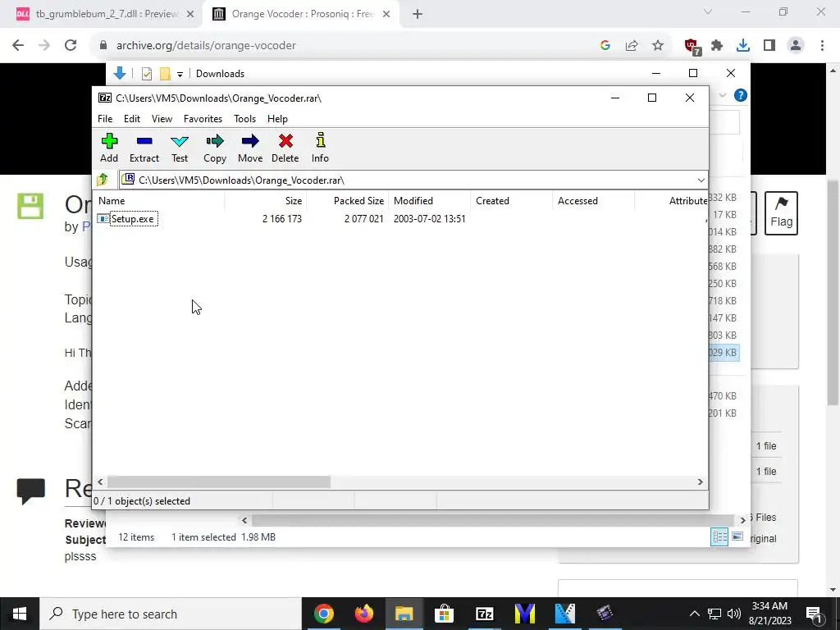
Task: Click the Flag button on archive page
Action: (781, 213)
